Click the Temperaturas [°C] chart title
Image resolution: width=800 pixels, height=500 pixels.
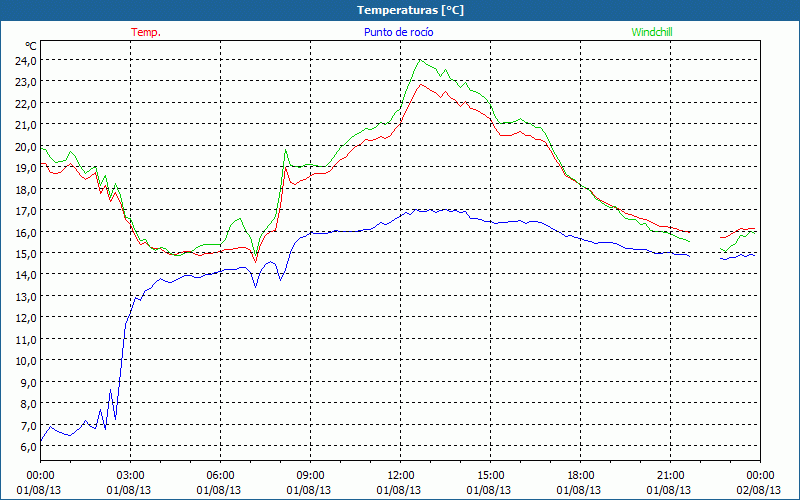click(410, 10)
